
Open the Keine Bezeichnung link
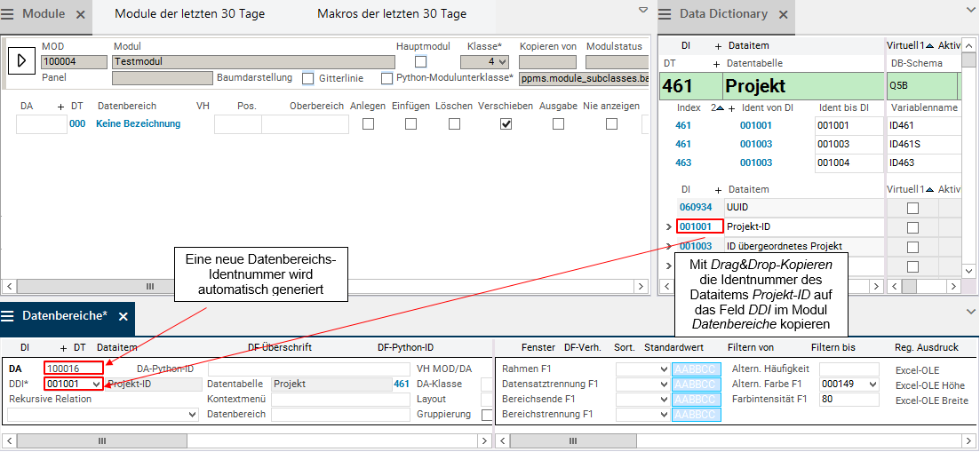[x=138, y=123]
